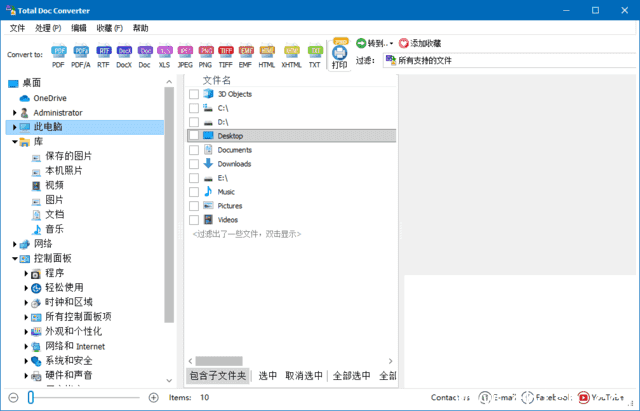Open the 收藏 (F) menu
The image size is (640, 411).
(x=110, y=28)
